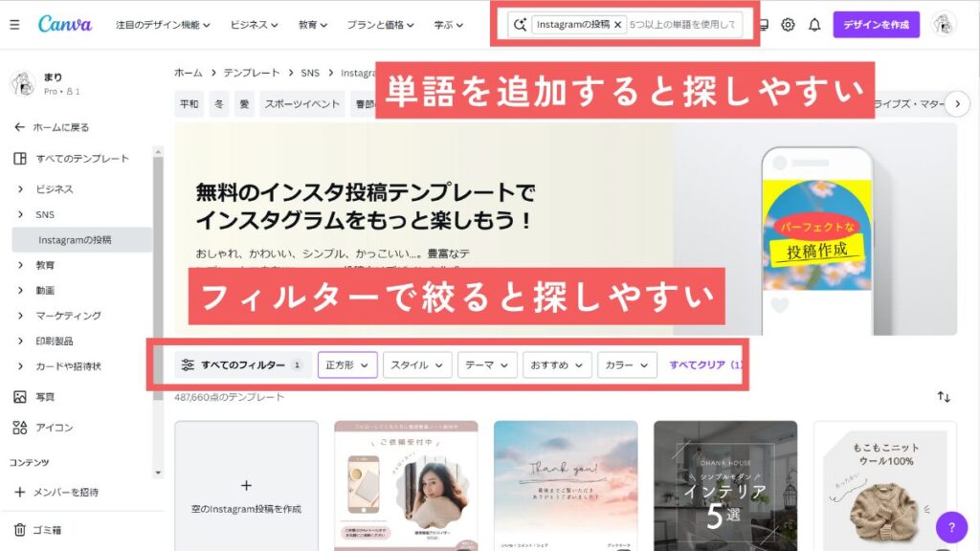Click the メンバーを招待 plus icon

(20, 493)
